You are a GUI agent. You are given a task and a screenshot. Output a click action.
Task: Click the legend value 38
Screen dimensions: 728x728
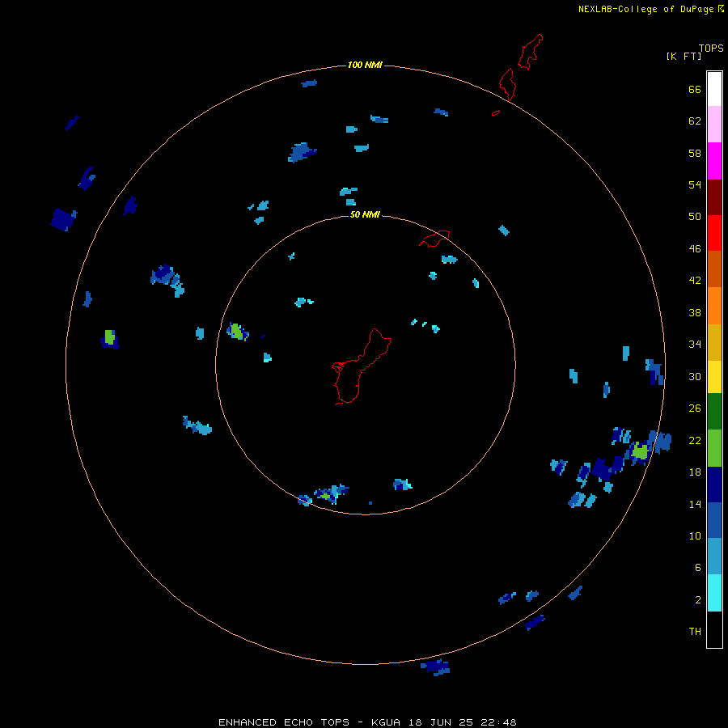(x=695, y=312)
